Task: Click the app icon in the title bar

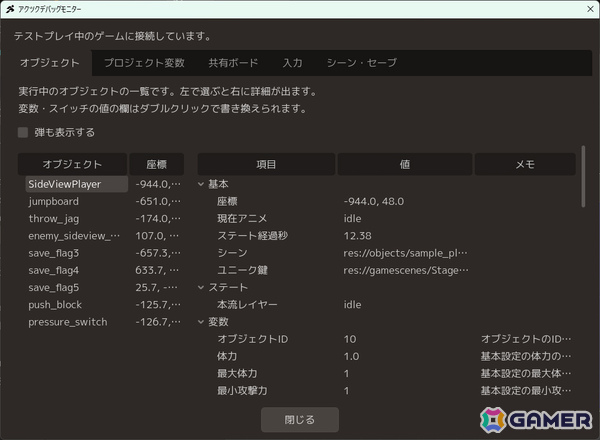Action: [x=10, y=9]
